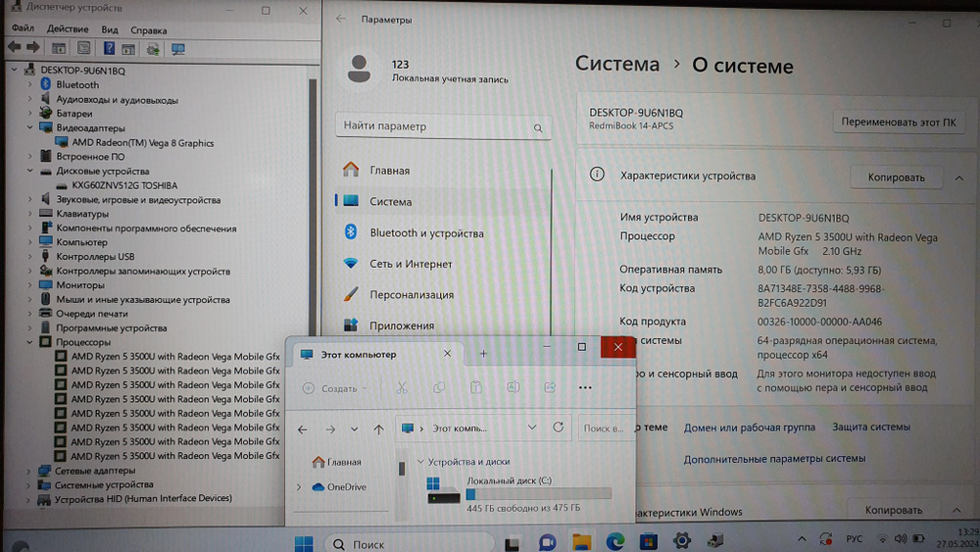Open the Action menu in Device Manager

68,29
